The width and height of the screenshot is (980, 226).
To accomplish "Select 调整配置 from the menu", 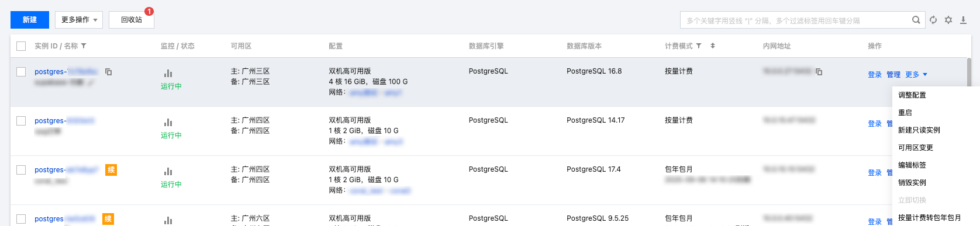I will tap(912, 95).
